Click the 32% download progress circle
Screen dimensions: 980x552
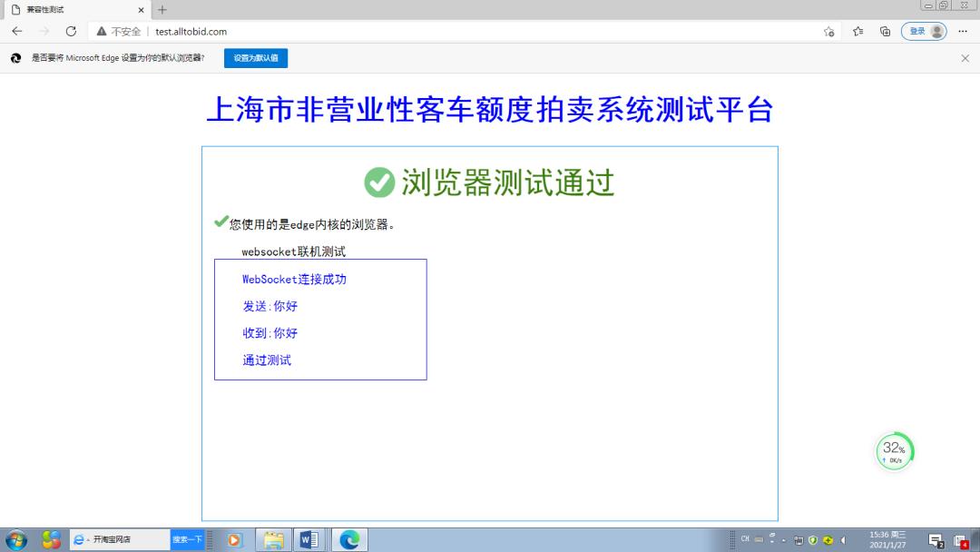894,450
